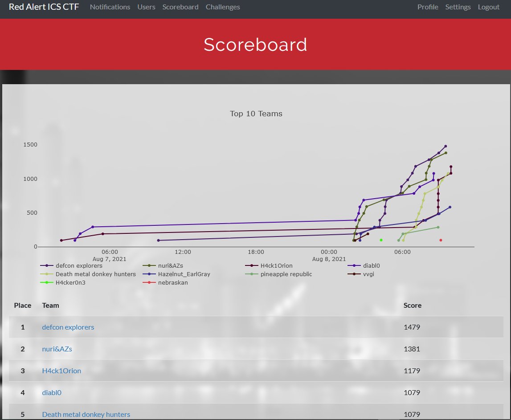This screenshot has height=420, width=511.
Task: Toggle defcon explorers in the chart legend
Action: click(71, 265)
